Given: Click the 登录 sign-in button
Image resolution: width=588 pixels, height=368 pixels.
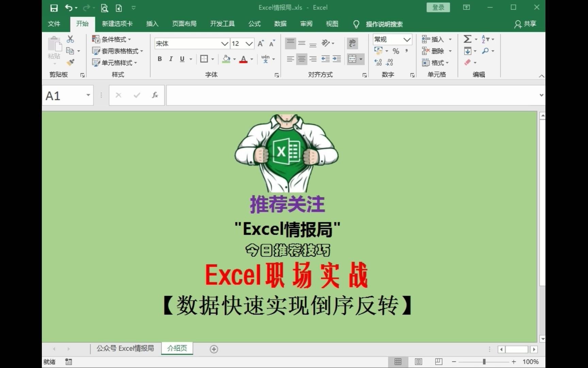Looking at the screenshot, I should 438,7.
